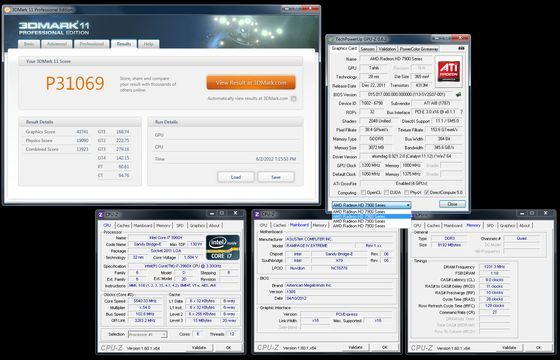Open the Sensors tab in GPU-Z

pyautogui.click(x=368, y=49)
